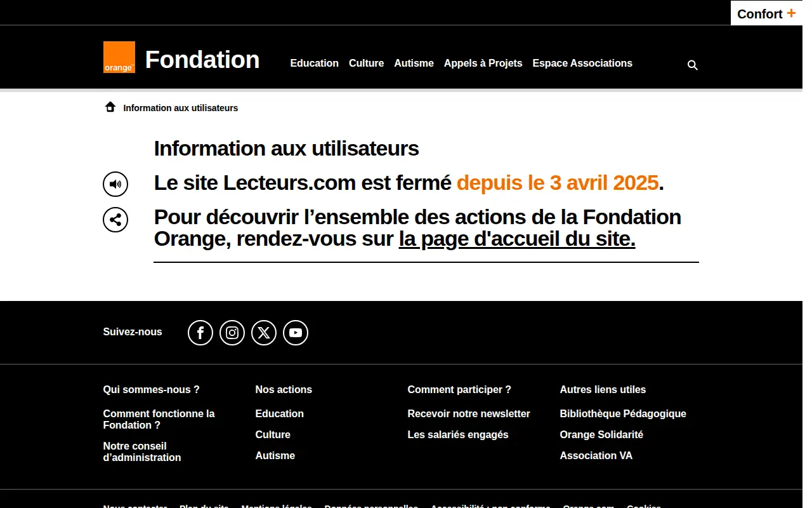Click the footer Education link
The image size is (812, 508).
pos(280,413)
